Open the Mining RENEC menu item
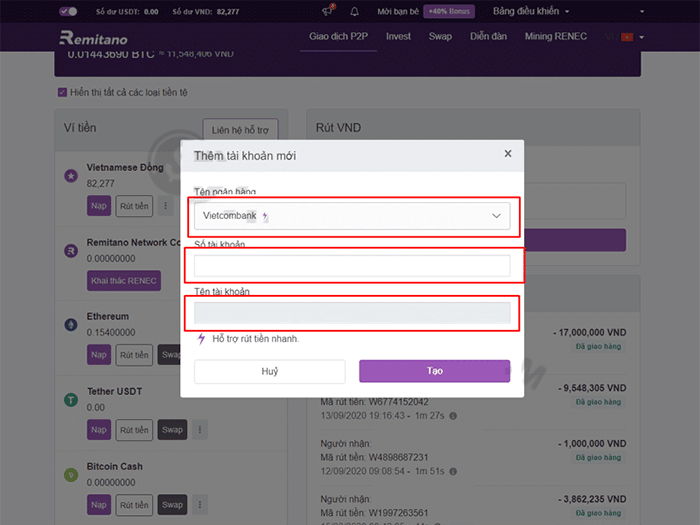Image resolution: width=700 pixels, height=525 pixels. point(556,37)
